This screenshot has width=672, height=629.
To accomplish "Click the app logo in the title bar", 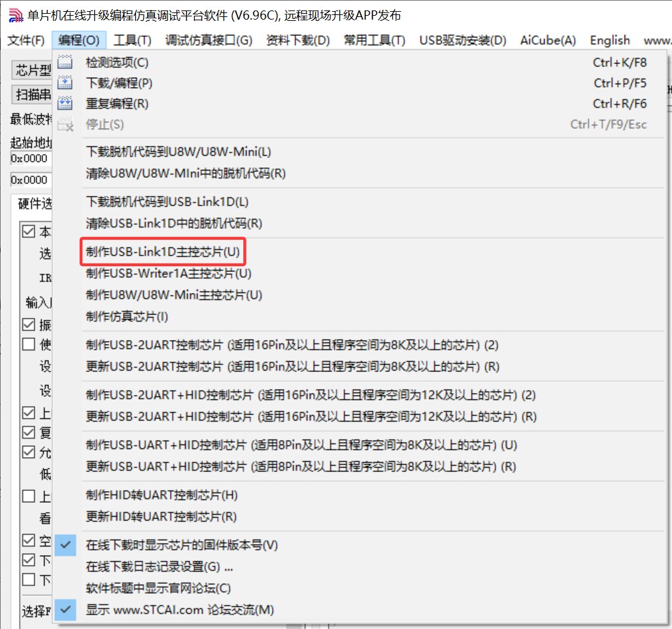I will pos(14,15).
